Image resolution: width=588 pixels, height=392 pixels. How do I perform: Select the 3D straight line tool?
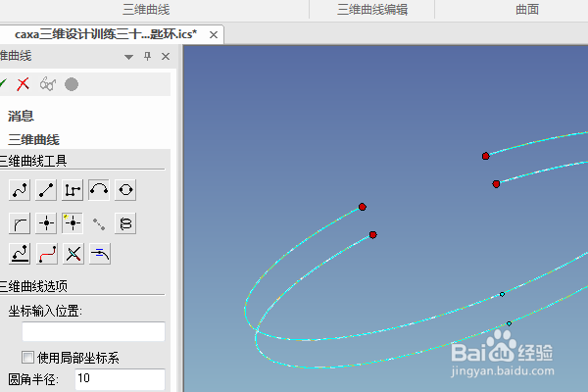click(46, 190)
